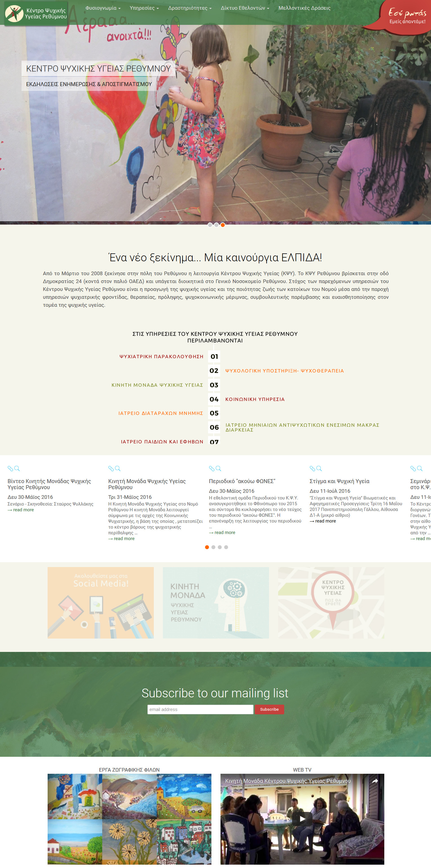Click link icon above Κινητή Μονάδα Ψυχικής Υγείας article

tap(111, 468)
